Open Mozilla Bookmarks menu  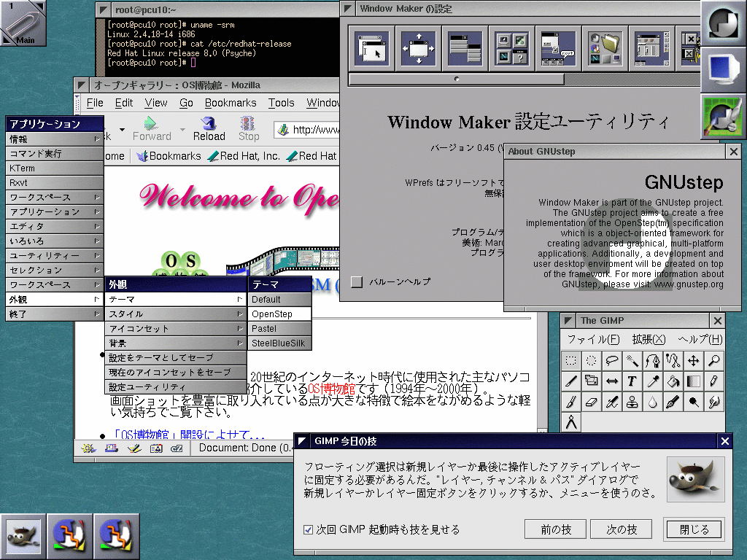click(x=231, y=103)
